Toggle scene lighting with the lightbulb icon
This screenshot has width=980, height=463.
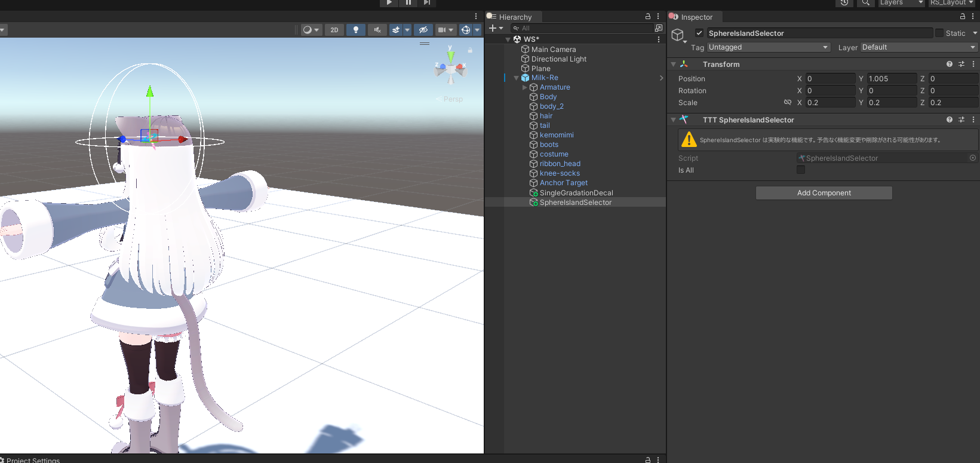pos(356,30)
